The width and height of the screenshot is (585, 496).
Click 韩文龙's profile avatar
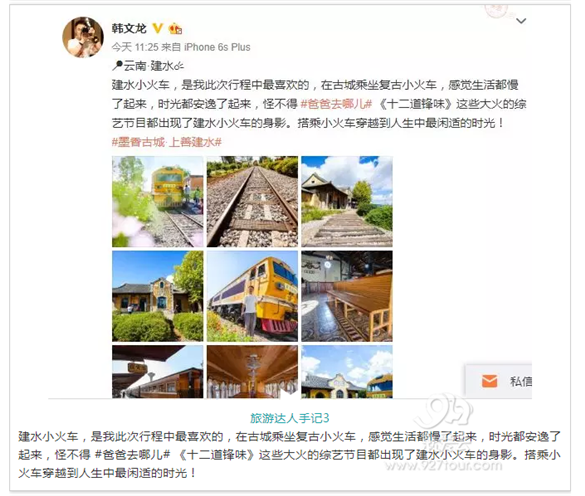83,37
